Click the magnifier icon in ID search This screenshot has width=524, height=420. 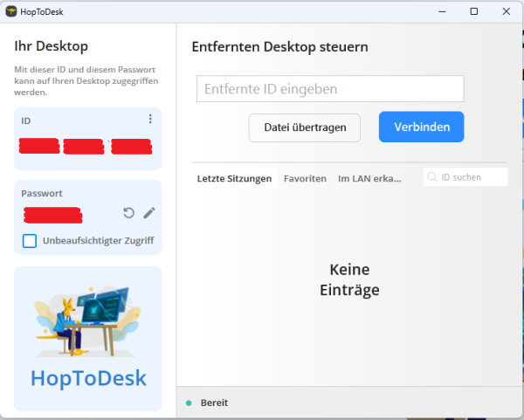pyautogui.click(x=432, y=176)
